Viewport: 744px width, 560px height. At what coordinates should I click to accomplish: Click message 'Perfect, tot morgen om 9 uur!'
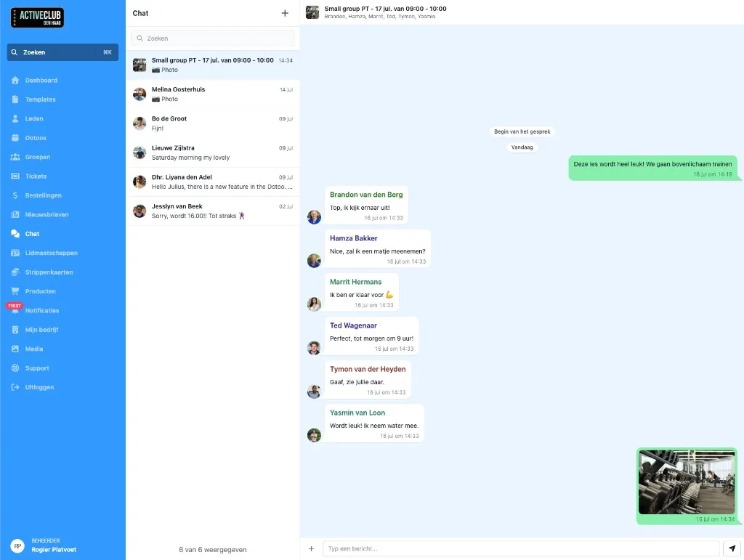(371, 338)
